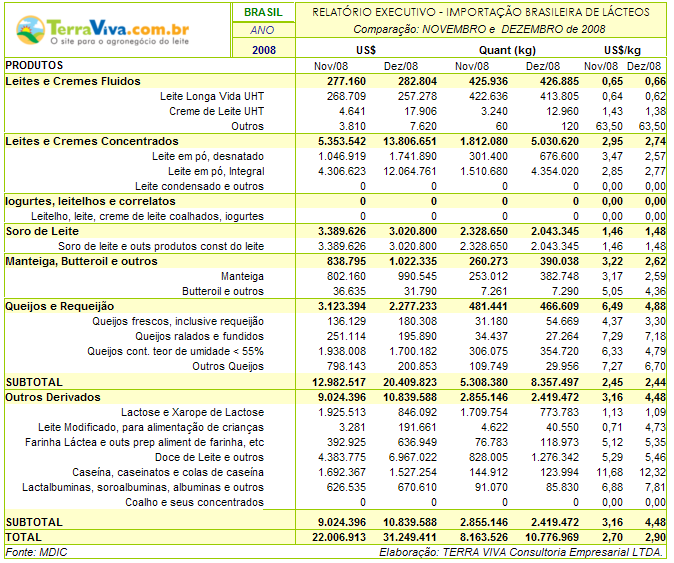This screenshot has height=563, width=674.
Task: Select the Outros Derivados category label
Action: pyautogui.click(x=53, y=397)
